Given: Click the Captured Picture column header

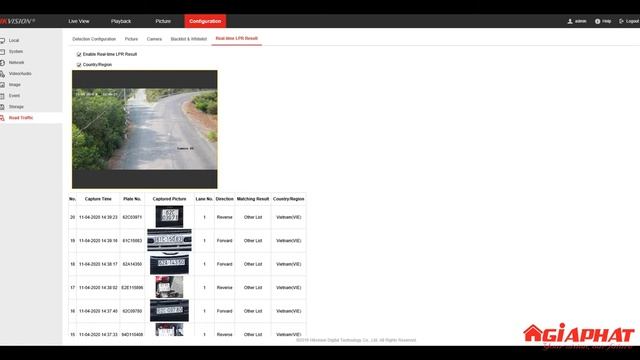Looking at the screenshot, I should point(169,199).
